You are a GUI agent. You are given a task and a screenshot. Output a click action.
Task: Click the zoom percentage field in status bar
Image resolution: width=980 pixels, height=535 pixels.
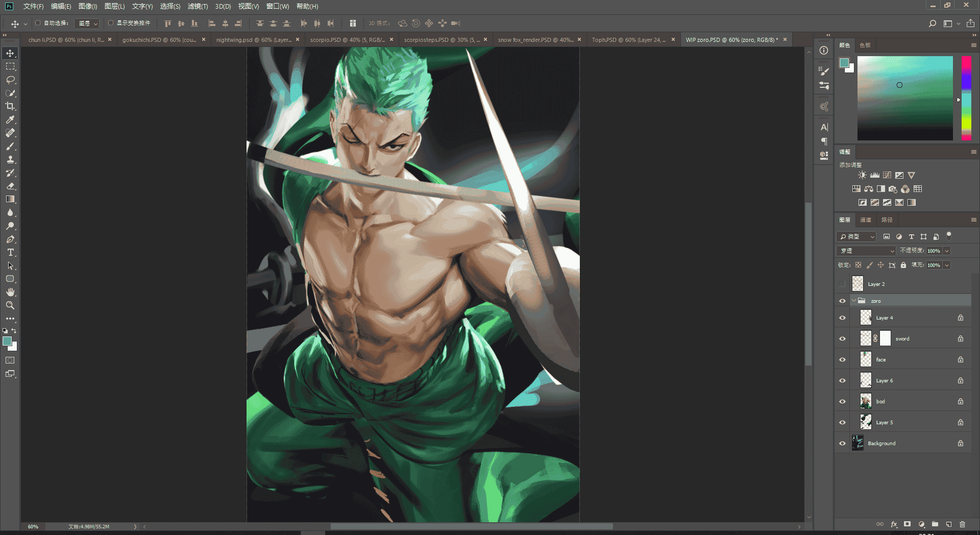click(33, 526)
